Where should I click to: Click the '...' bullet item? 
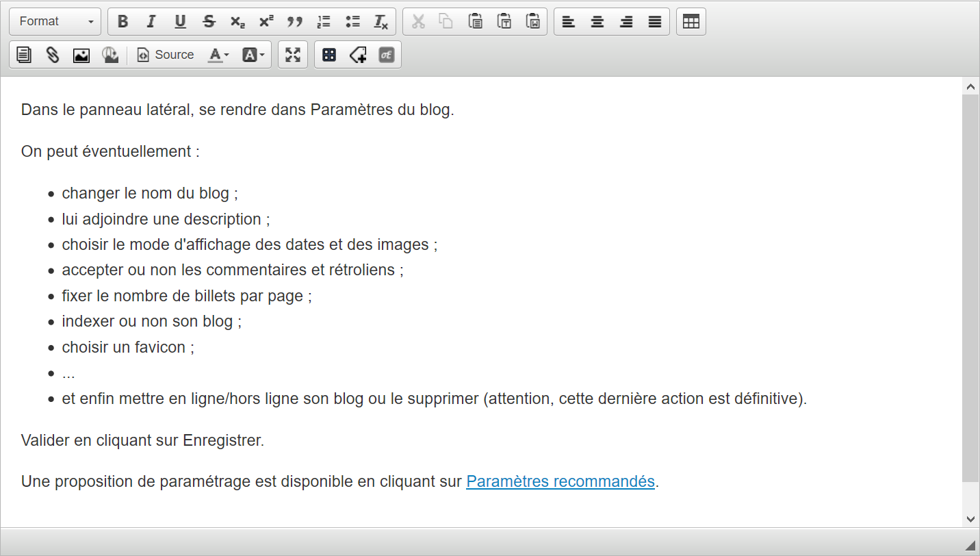[x=68, y=373]
